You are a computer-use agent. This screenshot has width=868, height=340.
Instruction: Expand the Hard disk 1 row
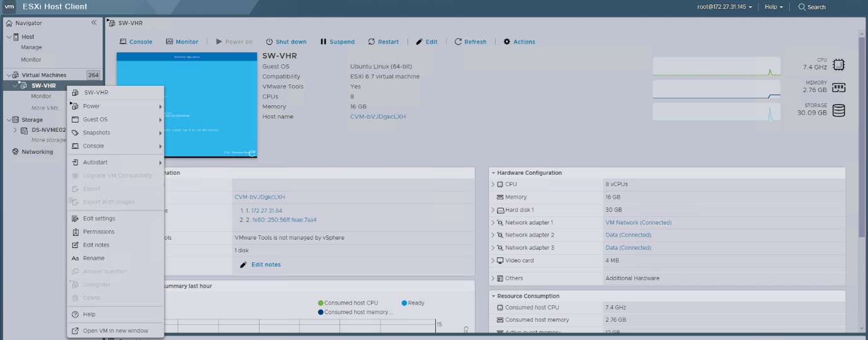point(493,210)
